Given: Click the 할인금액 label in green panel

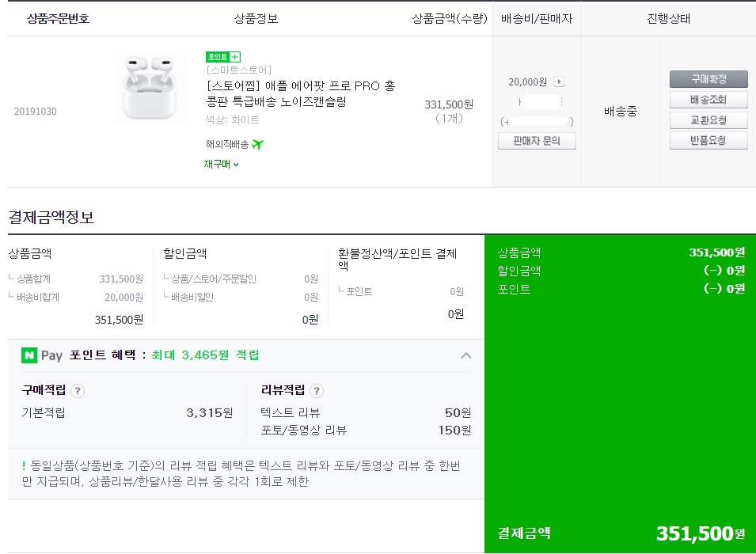Looking at the screenshot, I should (x=519, y=271).
